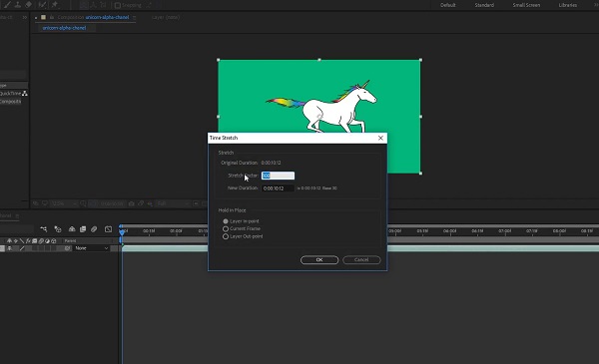Viewport: 599px width, 364px height.
Task: Switch to the Libraries workspace
Action: tap(568, 5)
